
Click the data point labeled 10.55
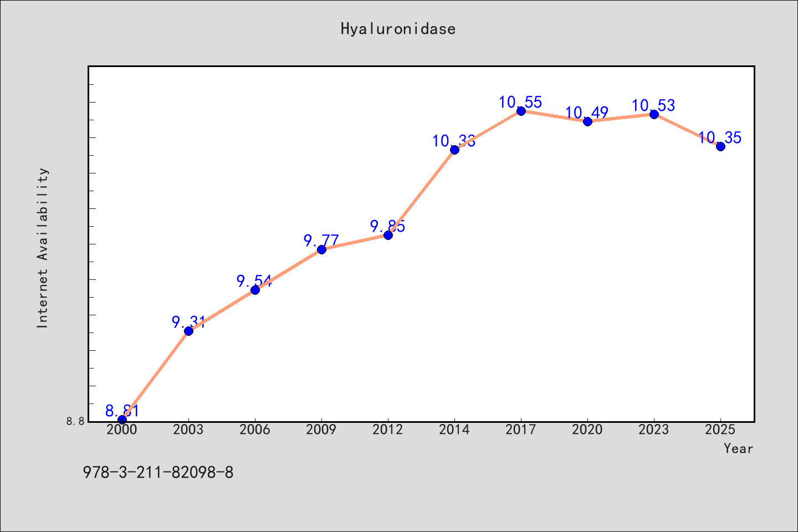coord(521,111)
